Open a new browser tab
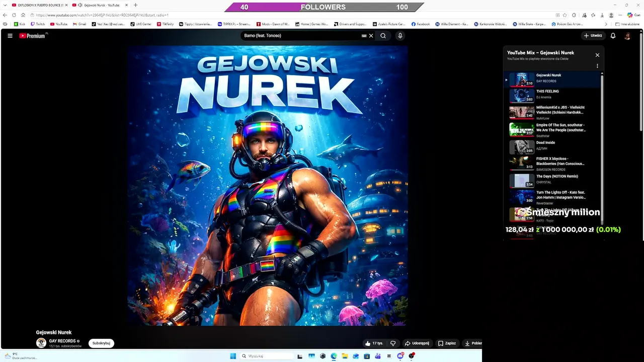The width and height of the screenshot is (644, 362). [x=135, y=5]
